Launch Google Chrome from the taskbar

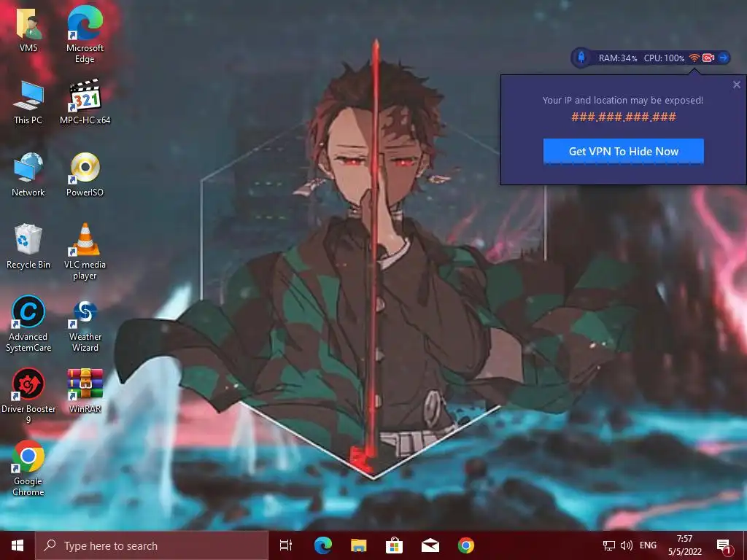coord(466,545)
